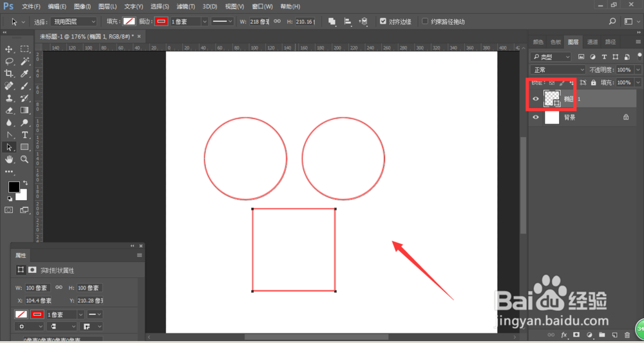This screenshot has width=644, height=343.
Task: Open the 滤镜(T) menu
Action: click(x=185, y=6)
